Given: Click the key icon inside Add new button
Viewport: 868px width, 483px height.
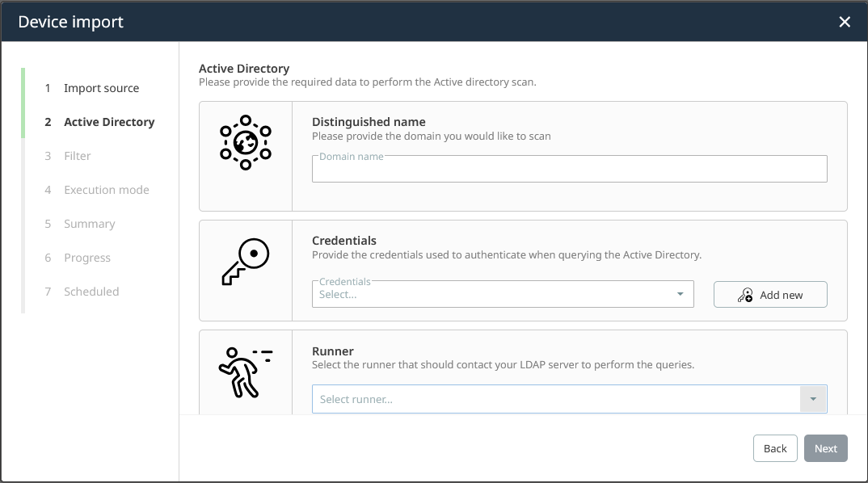Looking at the screenshot, I should tap(745, 296).
